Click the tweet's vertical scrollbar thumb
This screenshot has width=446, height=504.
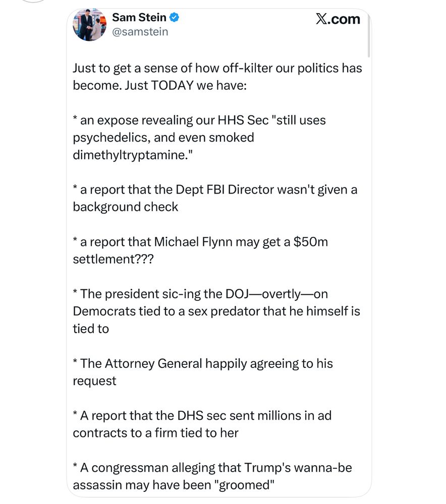369,35
